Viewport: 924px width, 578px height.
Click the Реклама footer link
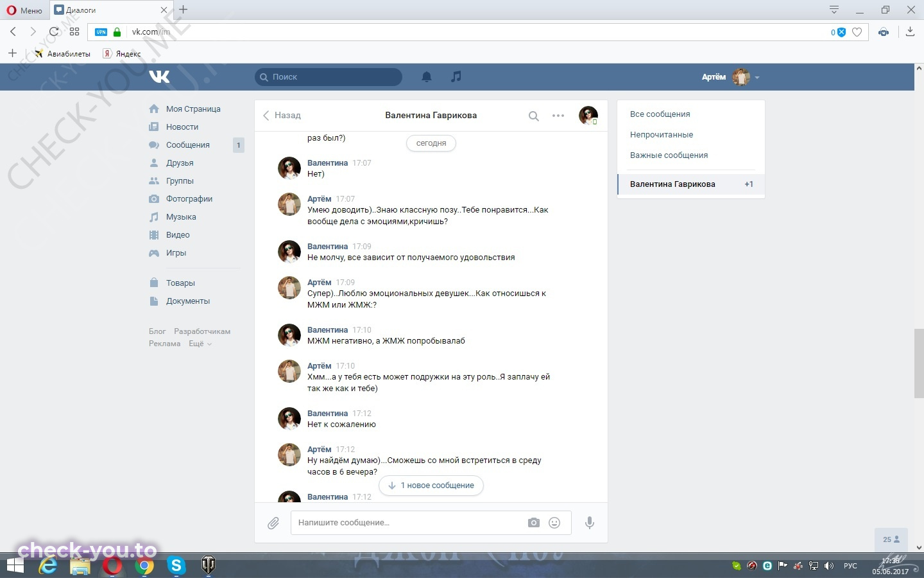pyautogui.click(x=164, y=344)
